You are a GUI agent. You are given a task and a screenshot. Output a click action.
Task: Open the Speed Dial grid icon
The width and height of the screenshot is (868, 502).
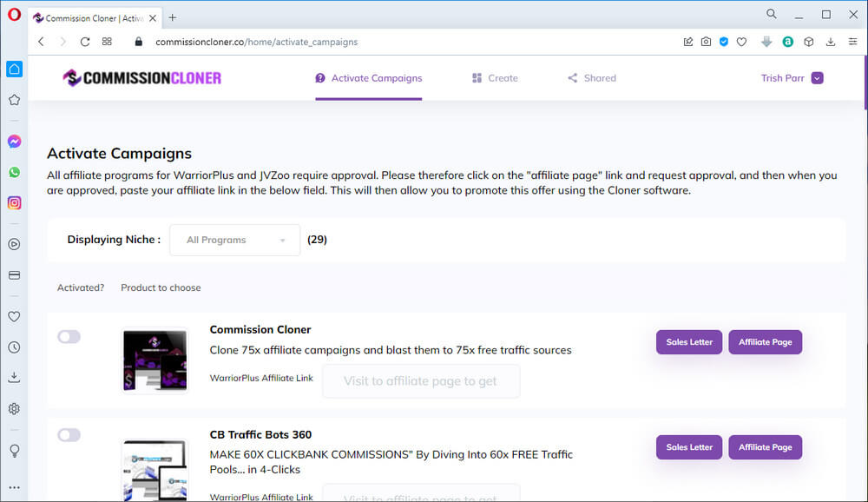pos(107,42)
